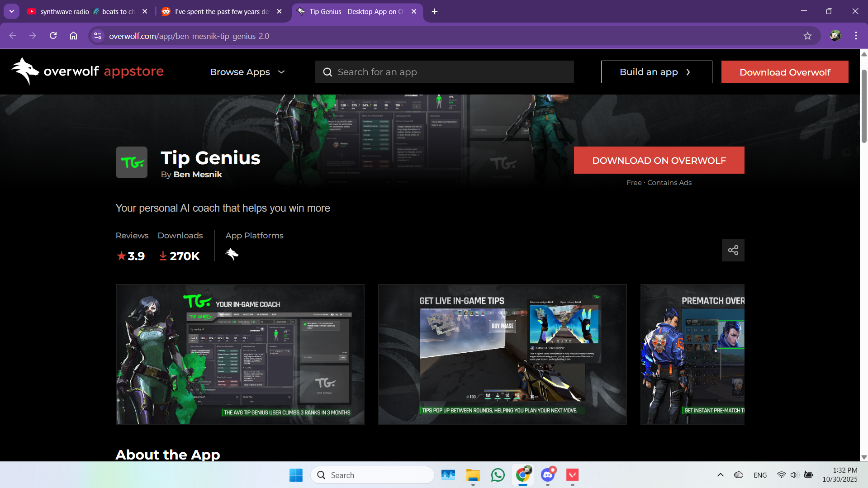Close the synthwave radio tab

pos(145,11)
